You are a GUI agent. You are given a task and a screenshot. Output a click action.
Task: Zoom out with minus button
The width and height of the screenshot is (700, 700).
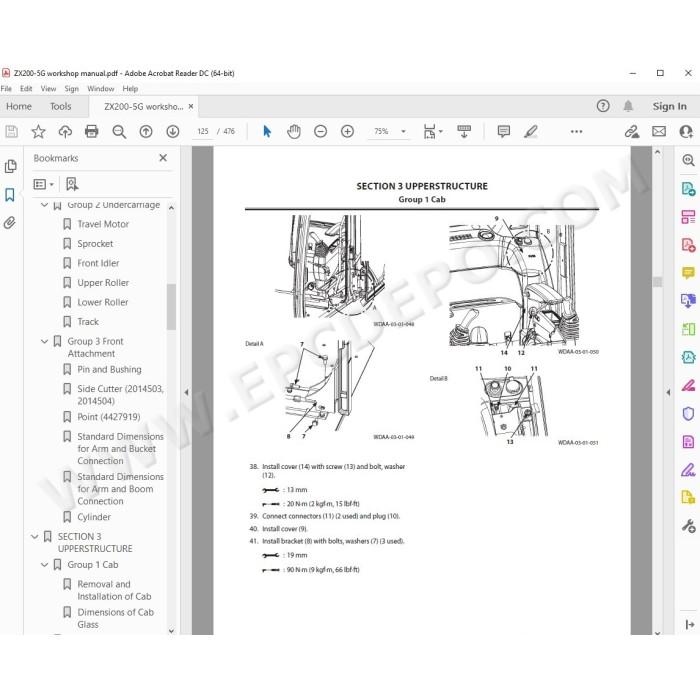[321, 131]
